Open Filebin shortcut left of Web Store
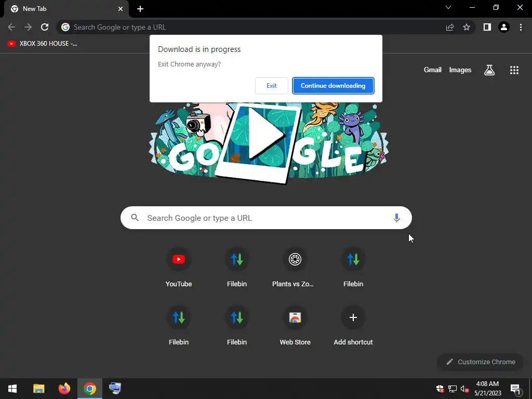532x399 pixels. click(237, 326)
